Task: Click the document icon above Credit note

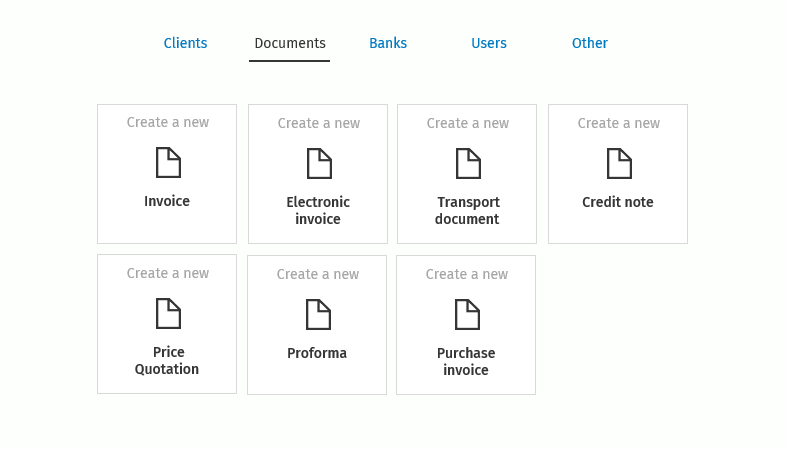Action: click(619, 164)
